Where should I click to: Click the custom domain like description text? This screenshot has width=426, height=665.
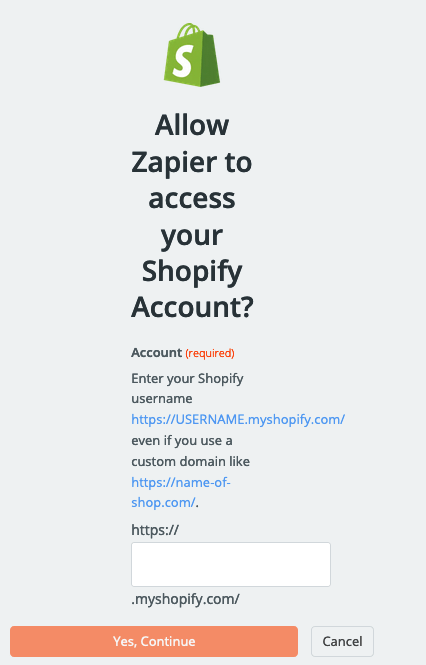[191, 461]
